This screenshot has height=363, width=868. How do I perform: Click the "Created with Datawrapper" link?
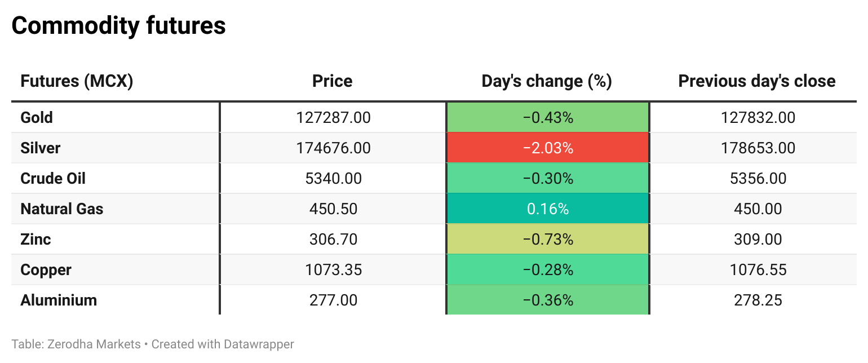223,344
